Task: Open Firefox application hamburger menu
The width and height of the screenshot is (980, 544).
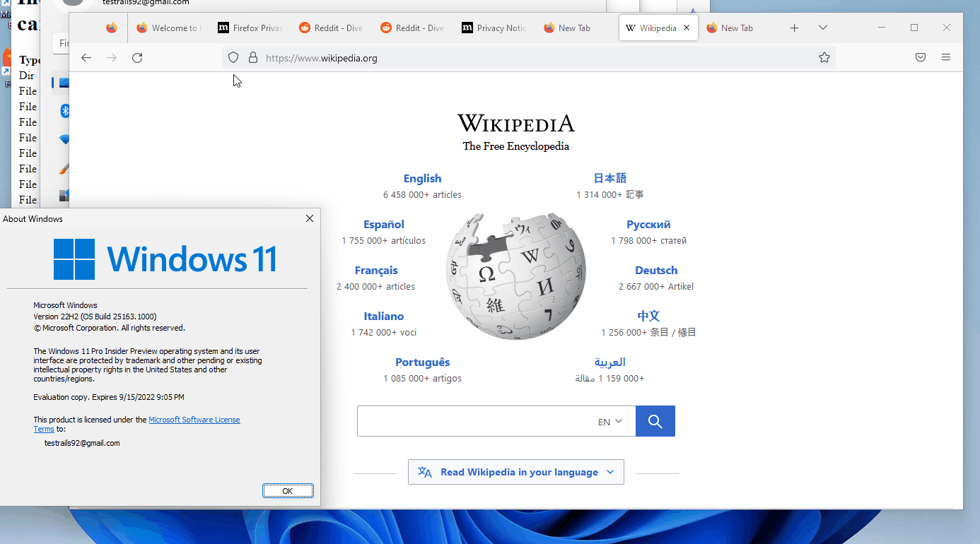Action: pos(946,58)
